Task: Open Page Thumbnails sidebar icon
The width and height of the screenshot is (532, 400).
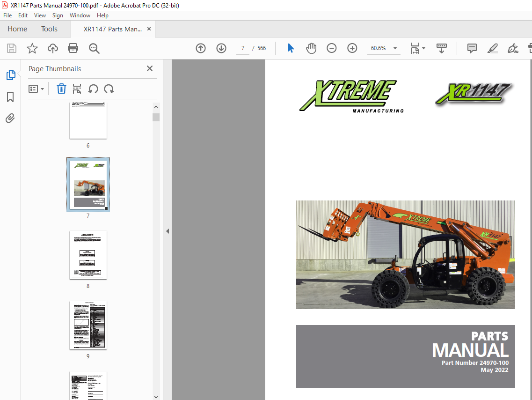Action: click(x=10, y=74)
